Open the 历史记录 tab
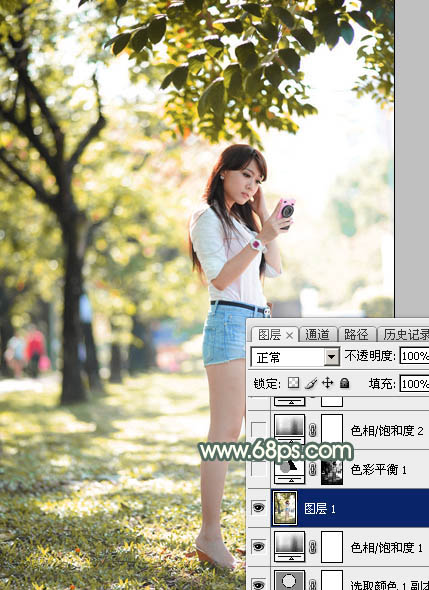The width and height of the screenshot is (429, 590). [x=405, y=335]
